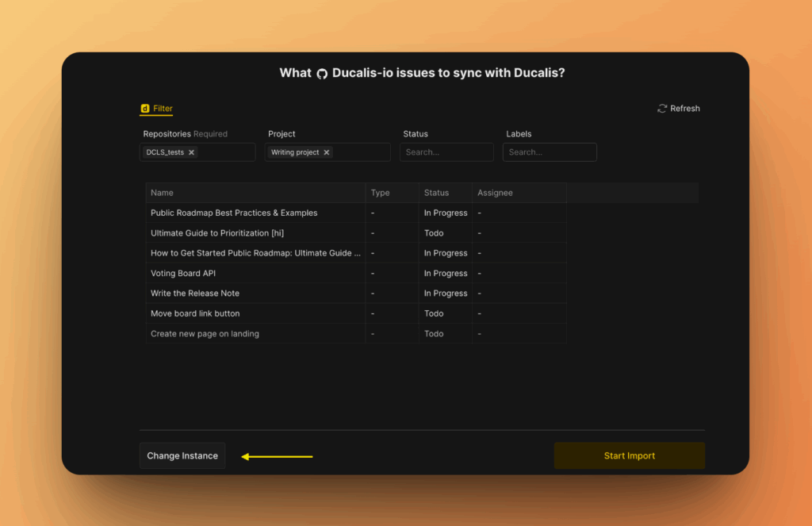Select the Public Roadmap Best Practices row
Image resolution: width=812 pixels, height=526 pixels.
[x=233, y=213]
